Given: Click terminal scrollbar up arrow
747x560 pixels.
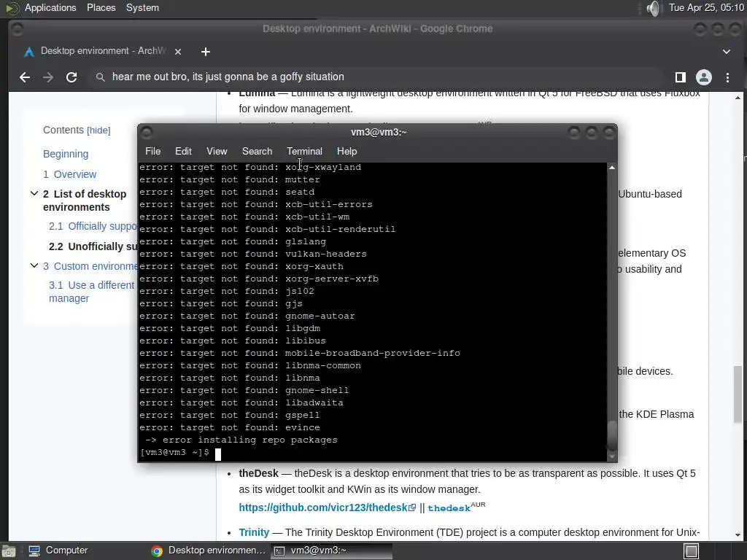Looking at the screenshot, I should click(x=612, y=168).
